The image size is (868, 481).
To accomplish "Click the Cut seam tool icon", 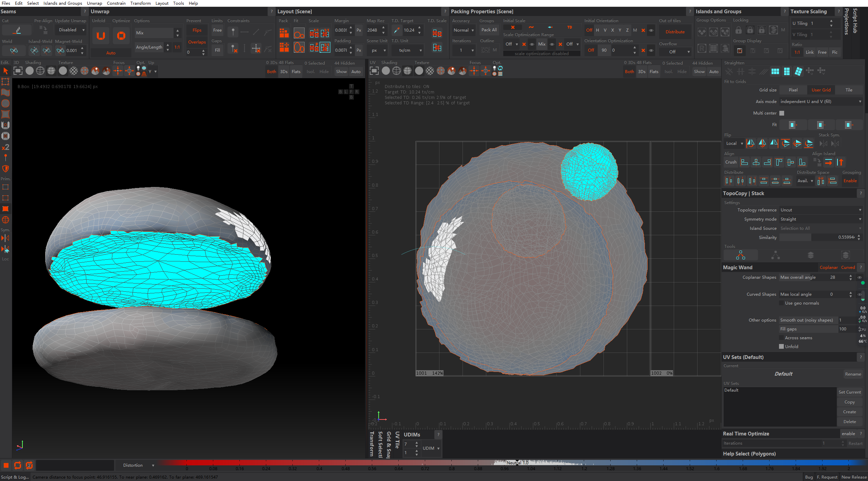I will pyautogui.click(x=17, y=30).
